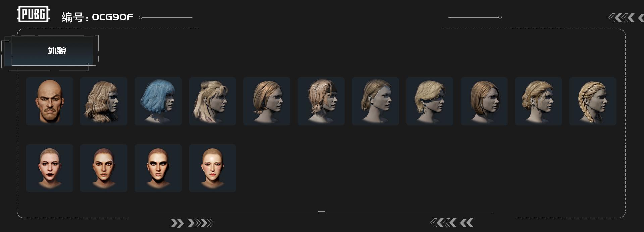The height and width of the screenshot is (232, 644).
Task: Pick the pale female face with pink lips
Action: pos(212,168)
